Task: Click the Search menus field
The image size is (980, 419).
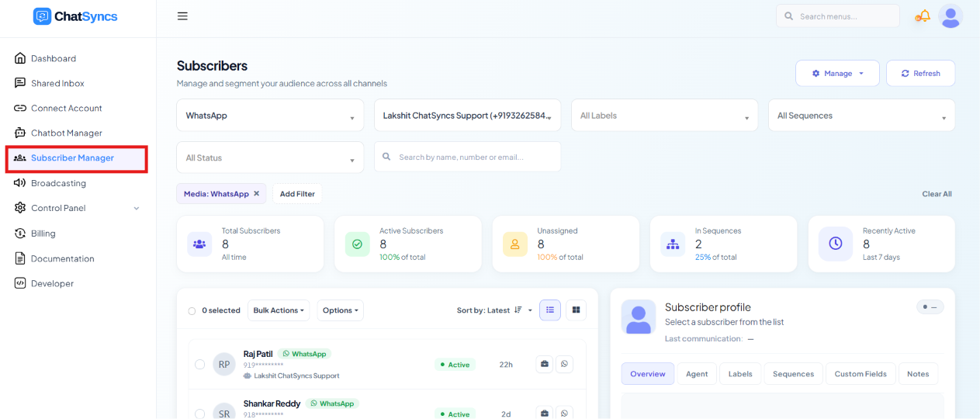Action: (x=838, y=16)
